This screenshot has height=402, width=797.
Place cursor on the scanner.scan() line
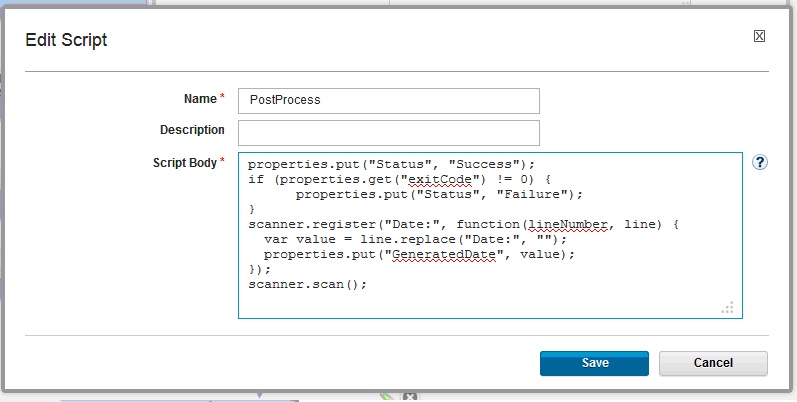[x=308, y=285]
